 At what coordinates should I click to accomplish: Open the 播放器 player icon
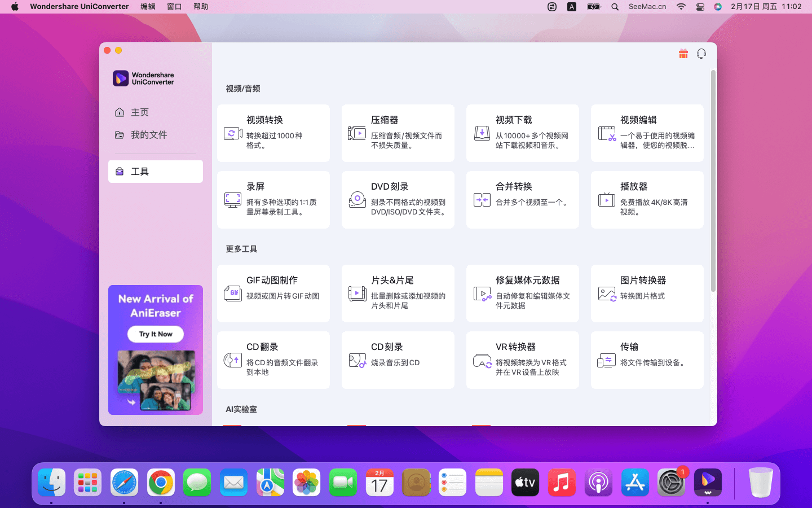click(607, 200)
